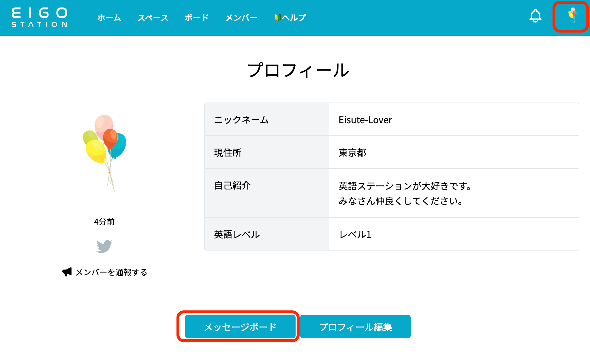Navigate to ホーム in the top bar
Viewport: 590px width, 364px height.
[x=110, y=17]
